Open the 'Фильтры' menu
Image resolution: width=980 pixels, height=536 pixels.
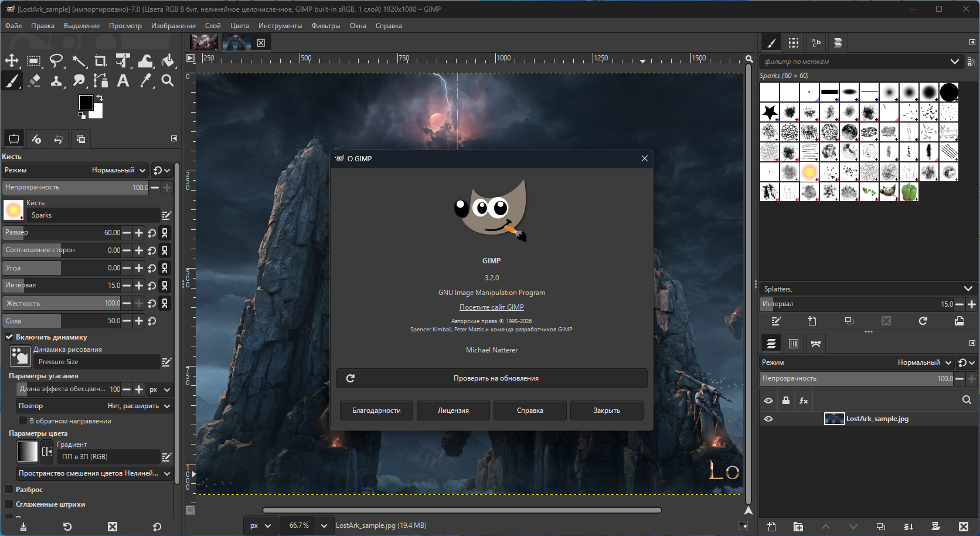[x=325, y=26]
